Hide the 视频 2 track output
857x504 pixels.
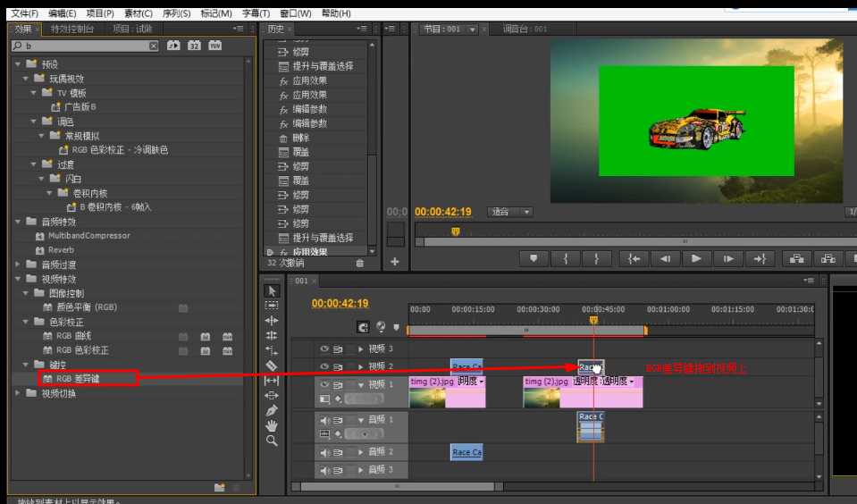pos(325,366)
